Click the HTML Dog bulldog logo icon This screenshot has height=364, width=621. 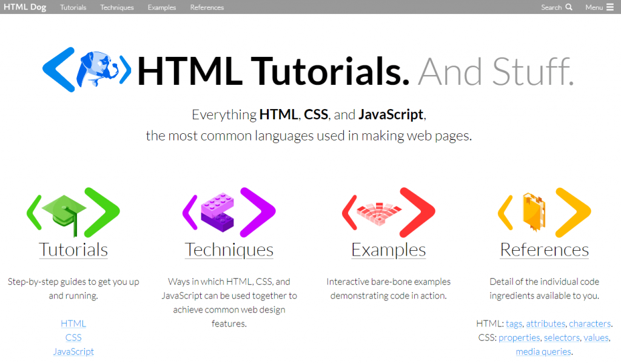[87, 70]
